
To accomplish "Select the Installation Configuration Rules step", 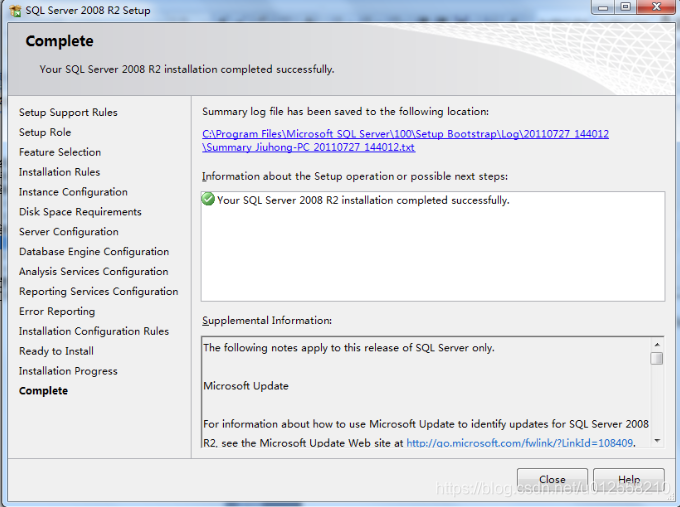I will click(x=94, y=331).
